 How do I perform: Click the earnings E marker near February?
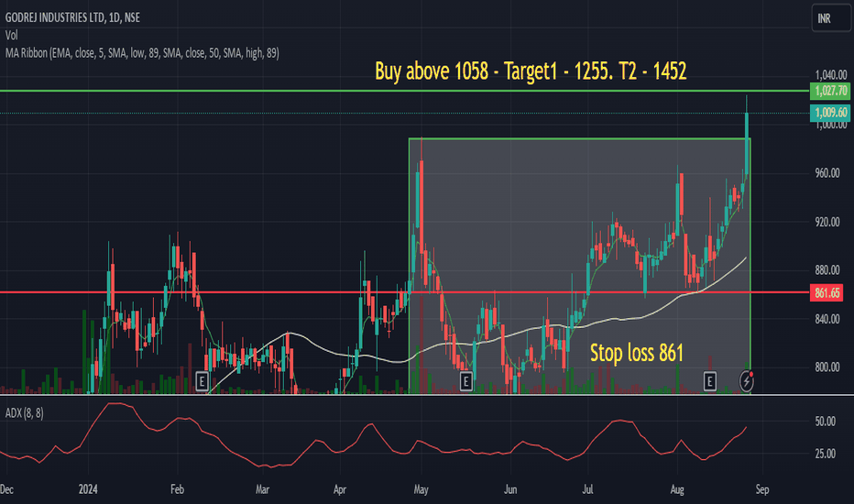pos(202,381)
